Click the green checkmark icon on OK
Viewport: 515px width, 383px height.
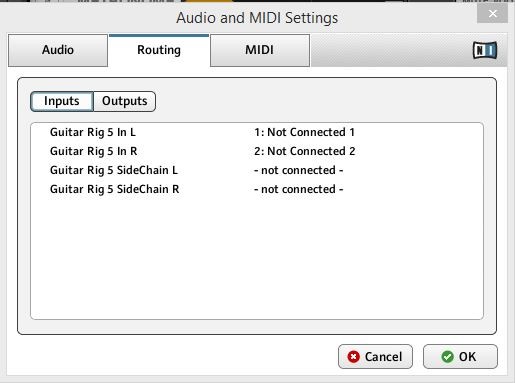tap(447, 357)
